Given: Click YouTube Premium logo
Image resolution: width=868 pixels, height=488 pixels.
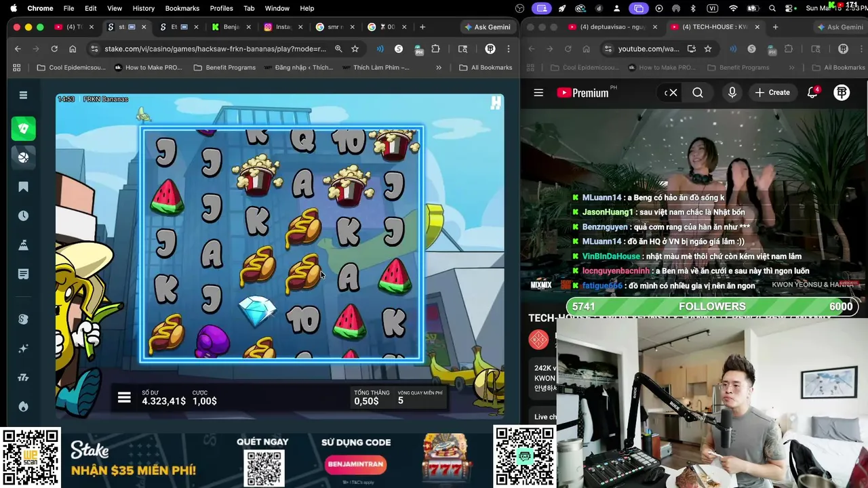Looking at the screenshot, I should [x=583, y=93].
